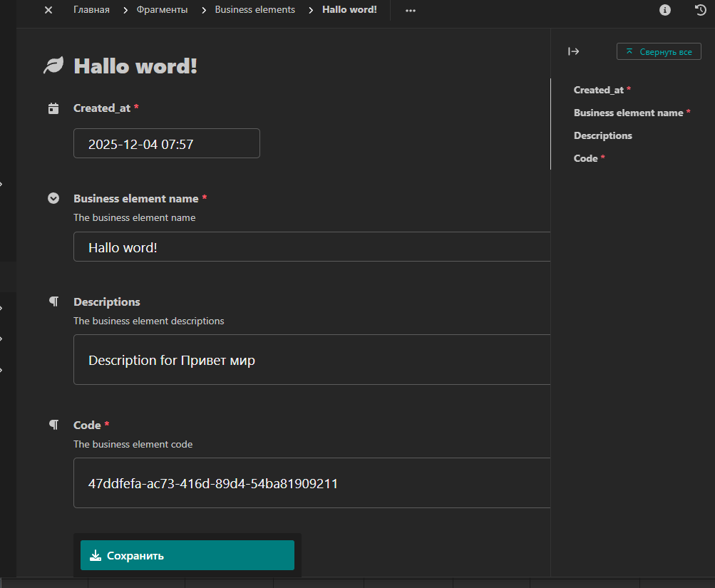715x588 pixels.
Task: Click the Created_at field label
Action: tap(102, 108)
